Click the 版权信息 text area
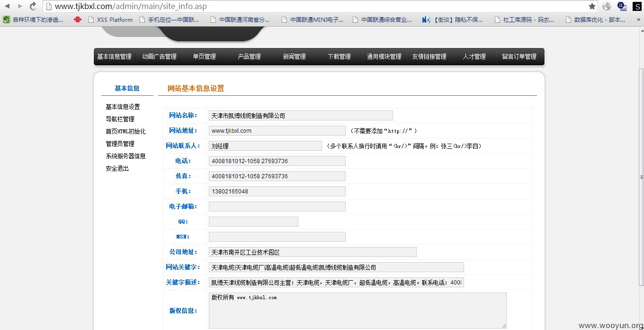This screenshot has width=644, height=330. (358, 311)
